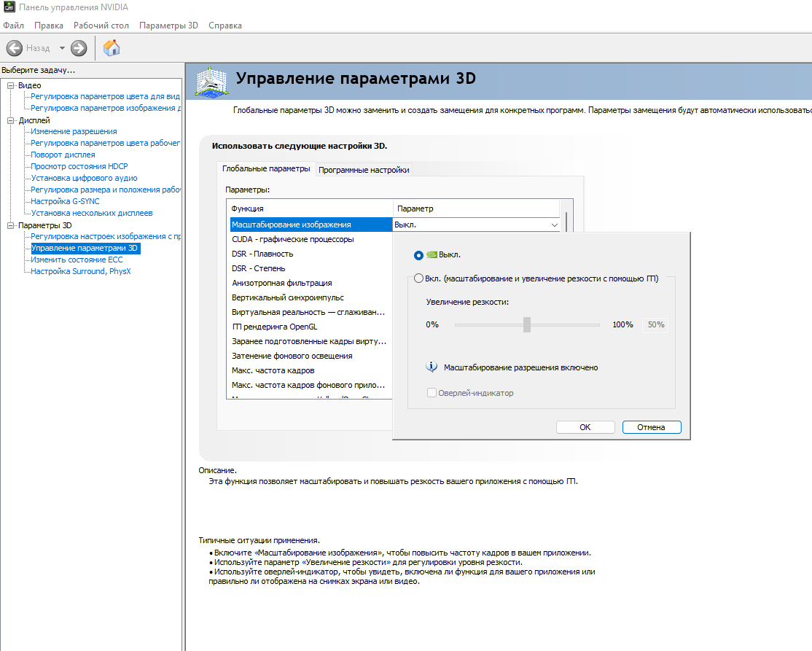Screen dimensions: 812x651
Task: Select Виртуальная реальность — сглаживание row
Action: tap(311, 312)
